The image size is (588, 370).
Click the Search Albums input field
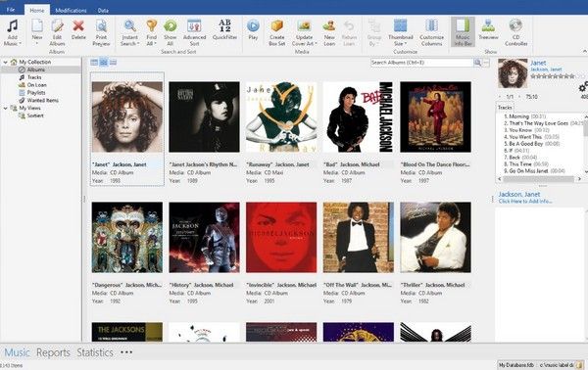coord(421,63)
